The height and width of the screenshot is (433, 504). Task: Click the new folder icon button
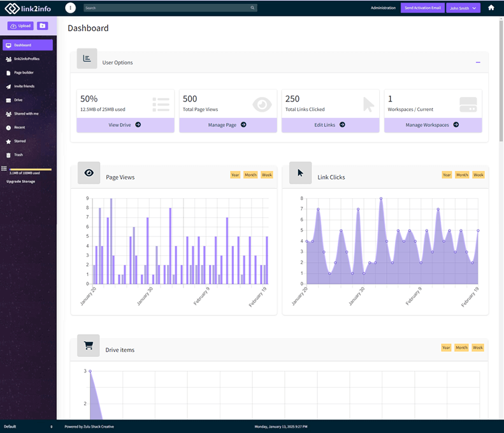pyautogui.click(x=42, y=26)
